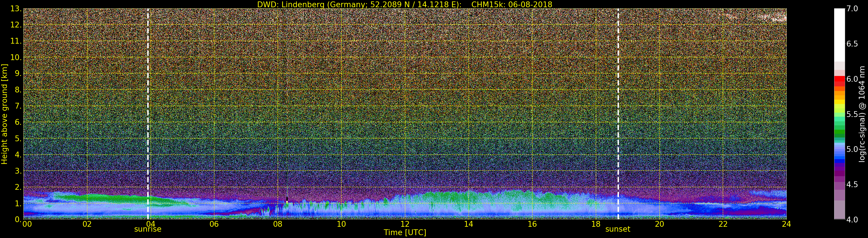Click the time axis tick '16'
Viewport: 868px width, 238px height.
532,224
